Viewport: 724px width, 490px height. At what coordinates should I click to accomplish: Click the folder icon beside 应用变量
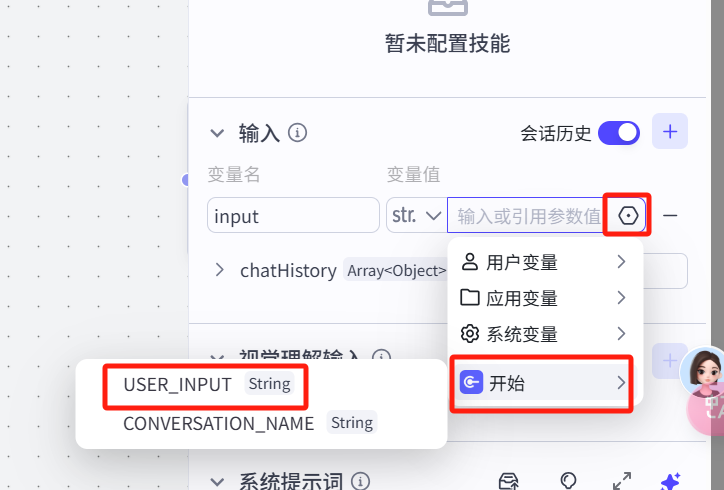click(470, 297)
